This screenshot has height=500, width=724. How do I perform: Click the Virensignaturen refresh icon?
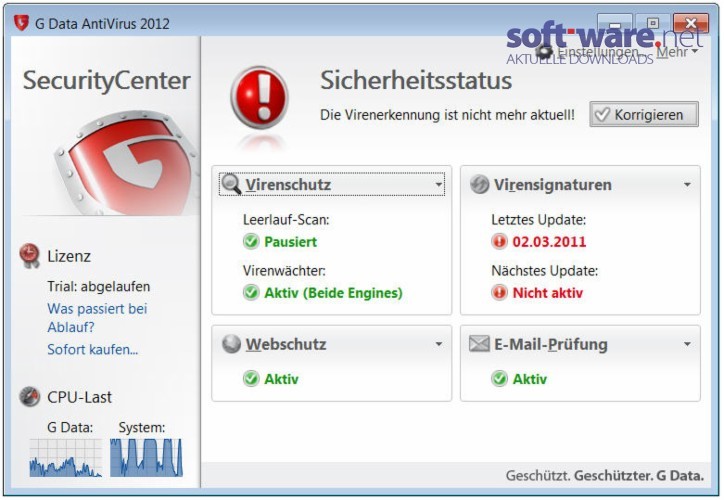pyautogui.click(x=479, y=184)
